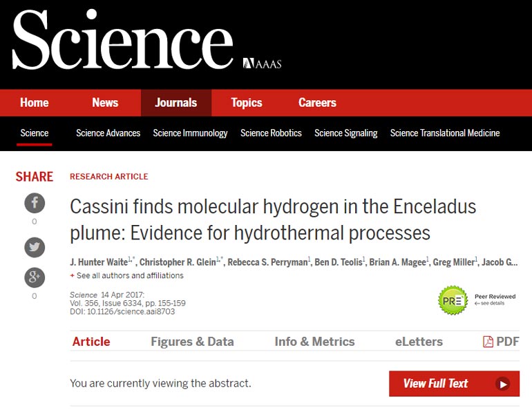
Task: Open the Journals navigation menu
Action: click(x=175, y=103)
